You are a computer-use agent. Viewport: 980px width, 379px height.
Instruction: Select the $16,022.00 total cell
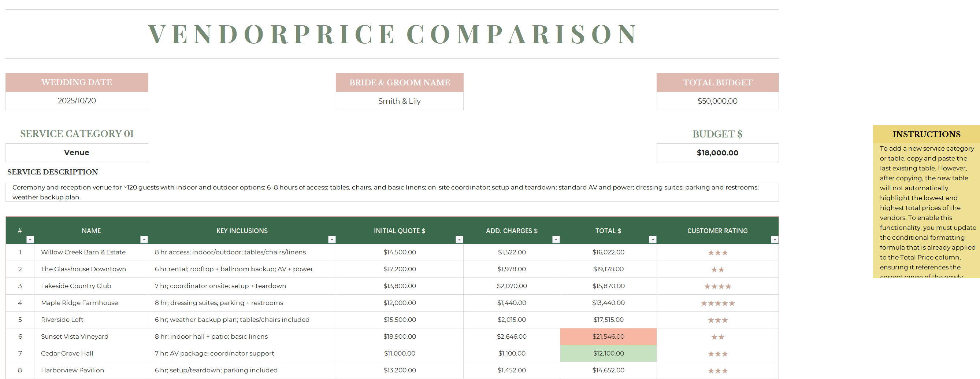[x=608, y=252]
